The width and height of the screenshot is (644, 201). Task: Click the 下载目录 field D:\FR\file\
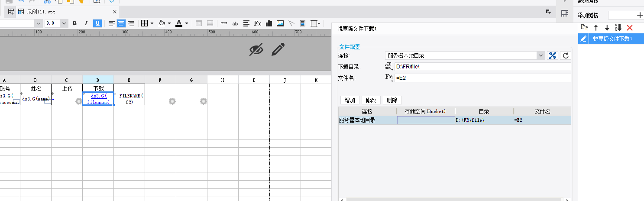point(482,67)
